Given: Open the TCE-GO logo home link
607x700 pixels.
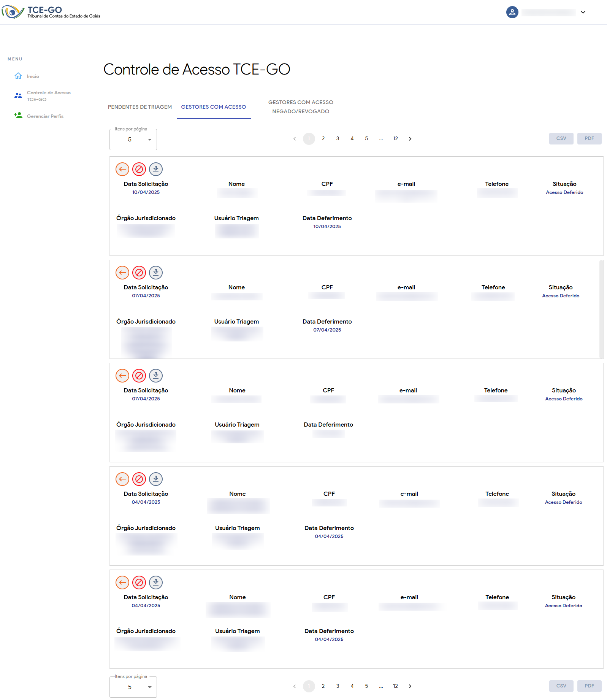Looking at the screenshot, I should coord(51,12).
